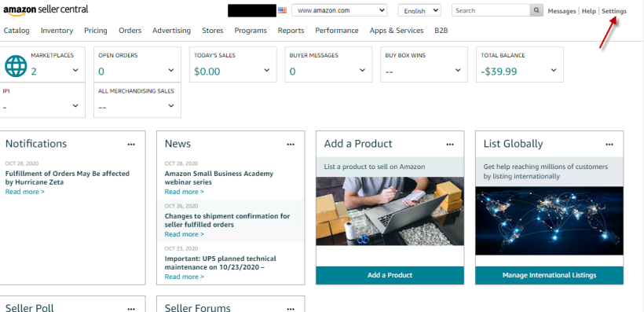Image resolution: width=644 pixels, height=312 pixels.
Task: Click the List Globally world map image
Action: coord(549,221)
